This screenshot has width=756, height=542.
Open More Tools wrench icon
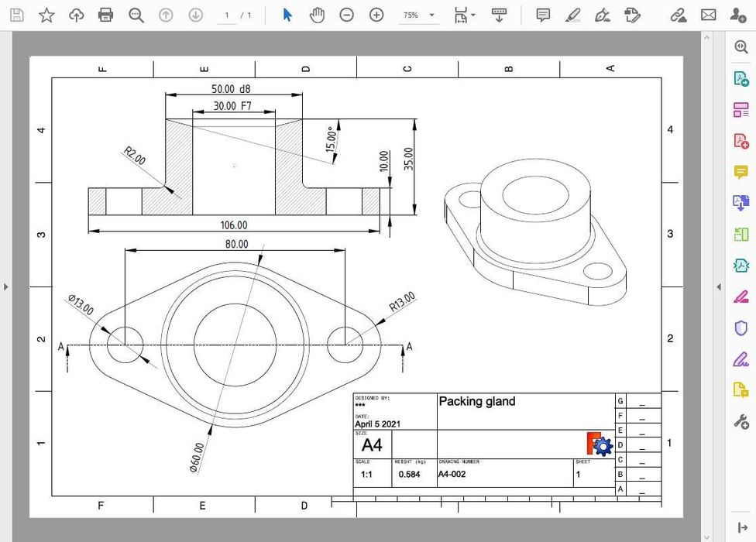click(741, 421)
